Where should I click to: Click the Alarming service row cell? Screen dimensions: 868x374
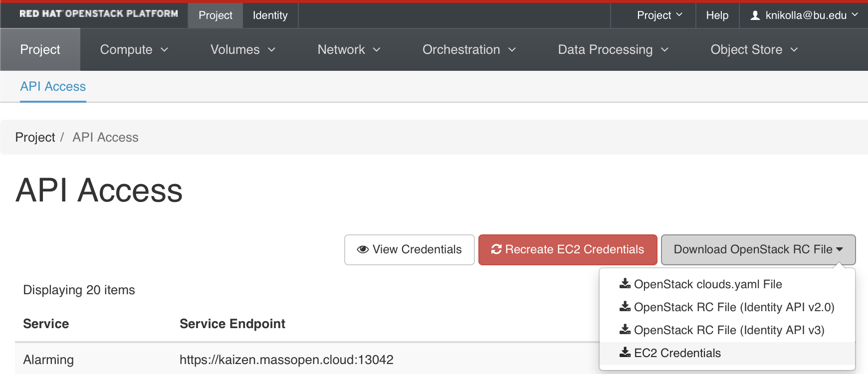pos(48,360)
